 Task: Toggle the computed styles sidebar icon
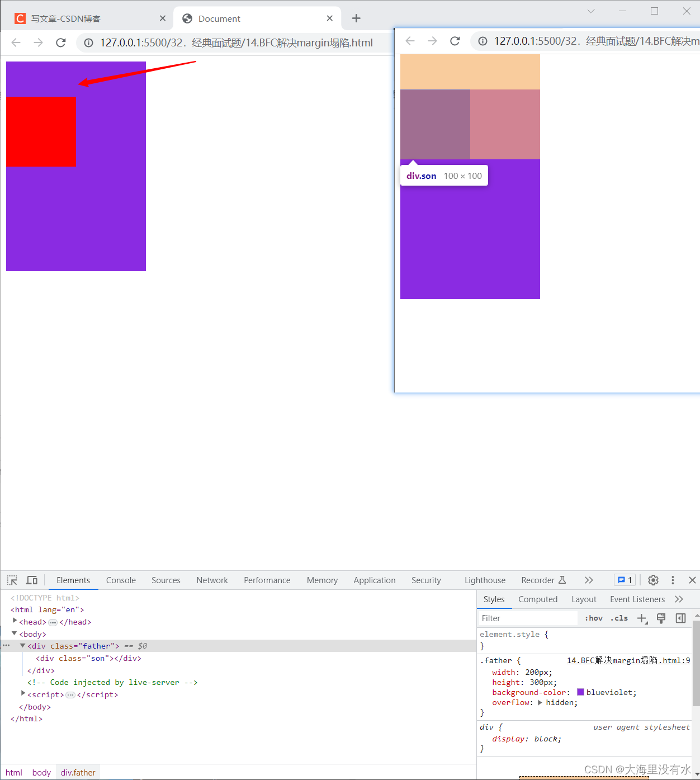click(x=680, y=618)
